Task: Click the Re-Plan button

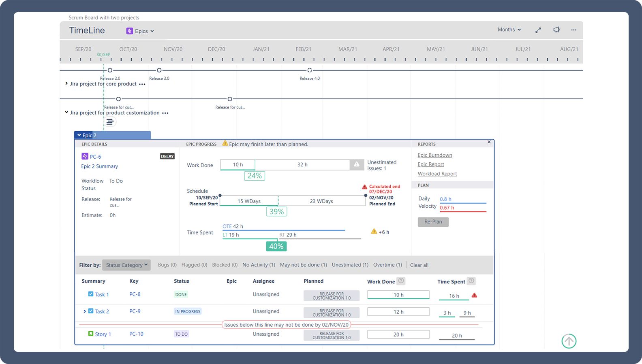Action: pos(433,222)
